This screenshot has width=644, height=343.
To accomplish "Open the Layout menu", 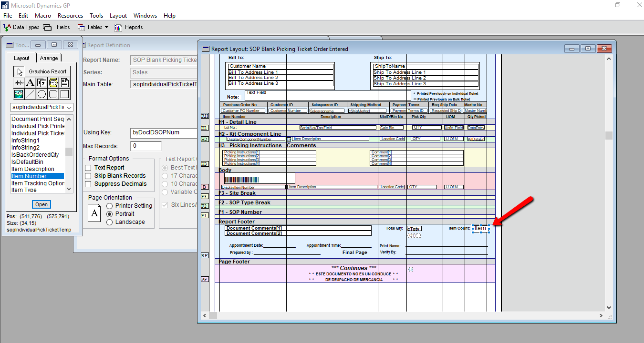I will coord(118,16).
